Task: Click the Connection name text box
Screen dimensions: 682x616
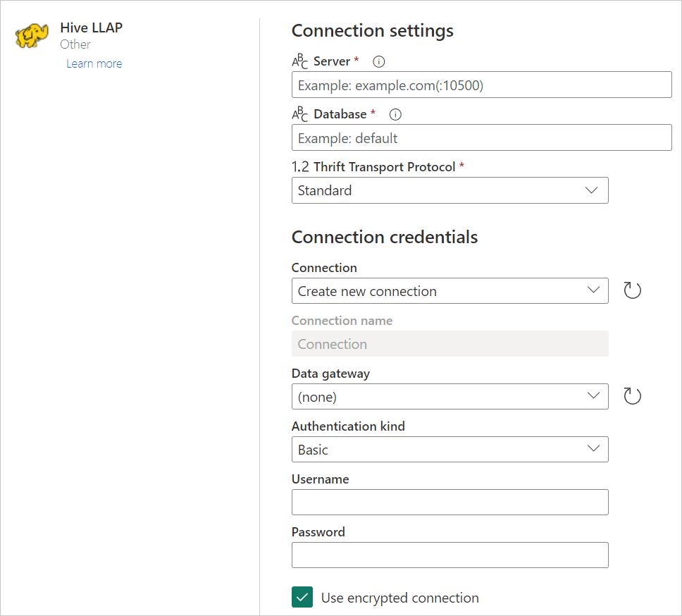Action: 449,344
